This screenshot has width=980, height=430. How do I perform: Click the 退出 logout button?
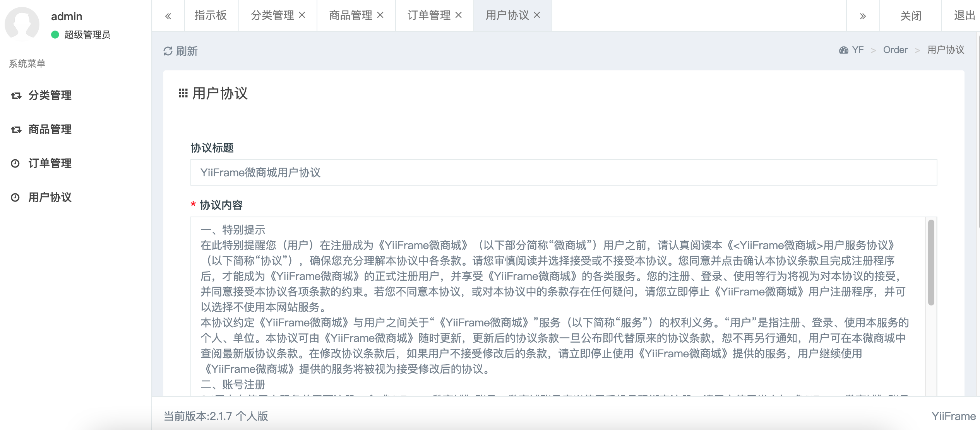tap(964, 15)
